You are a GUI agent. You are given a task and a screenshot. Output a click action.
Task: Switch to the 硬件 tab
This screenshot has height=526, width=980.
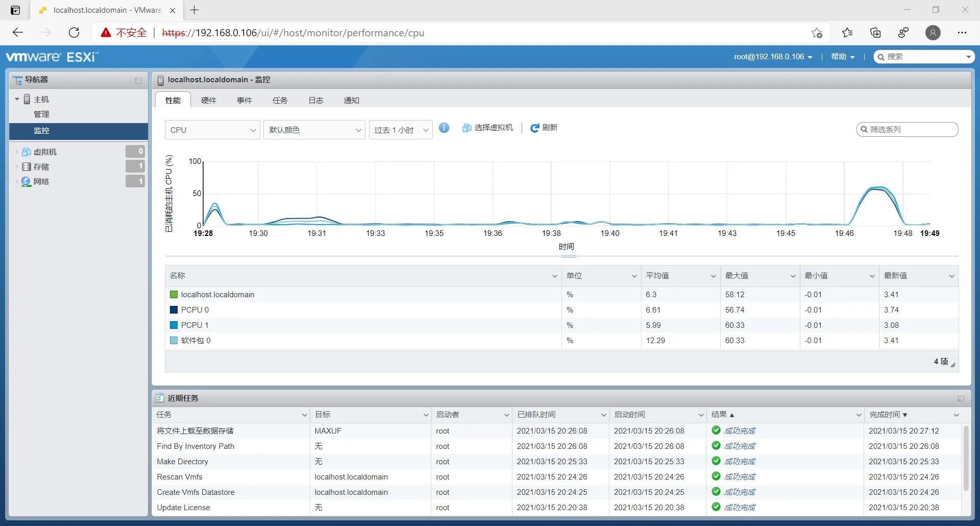point(208,100)
